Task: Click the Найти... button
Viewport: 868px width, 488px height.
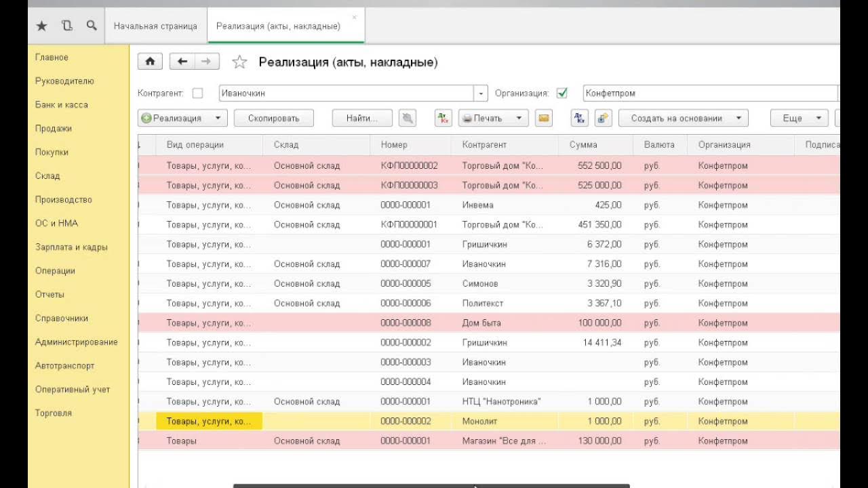Action: tap(362, 118)
